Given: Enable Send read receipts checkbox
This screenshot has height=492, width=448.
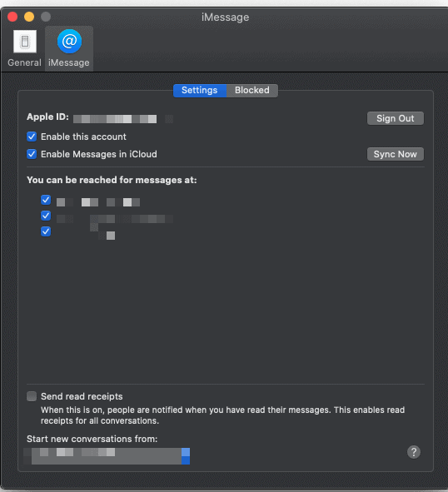Looking at the screenshot, I should coord(32,396).
